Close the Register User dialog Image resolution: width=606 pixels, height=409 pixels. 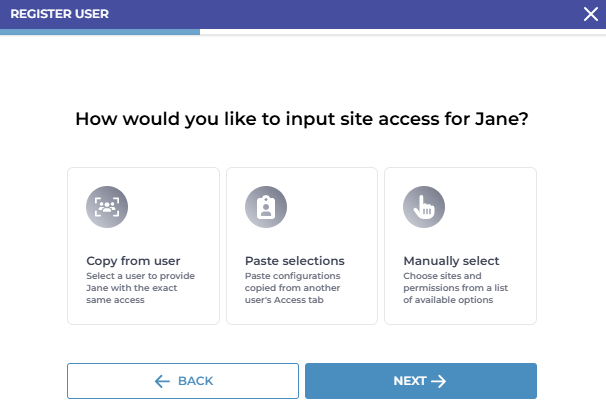pos(590,14)
